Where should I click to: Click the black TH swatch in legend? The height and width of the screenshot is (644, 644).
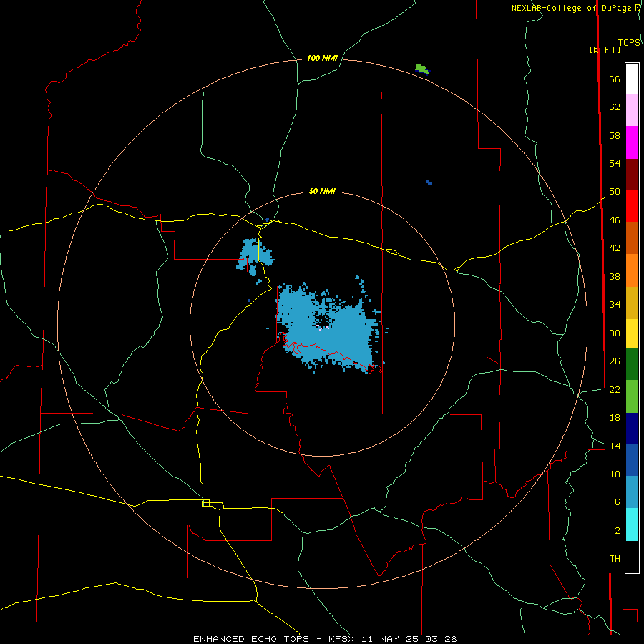pos(632,557)
